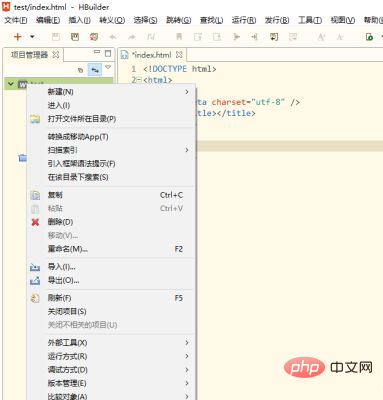Open the 工具(T) menu
This screenshot has width=383, height=400.
point(310,20)
